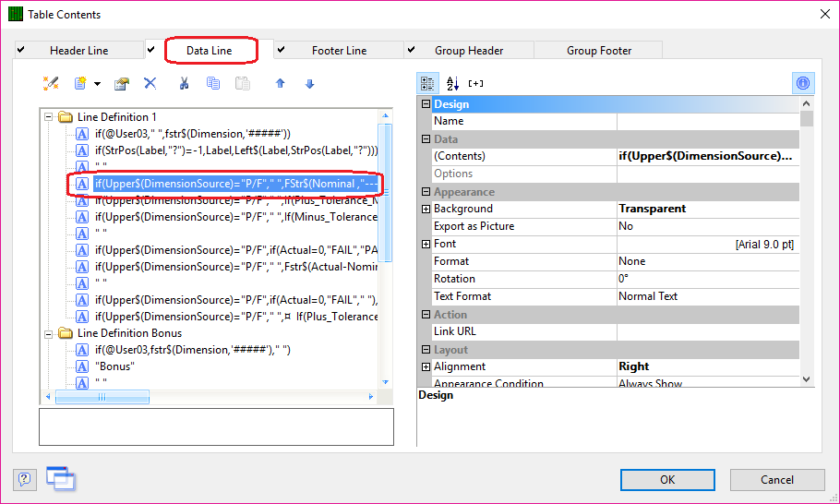The image size is (840, 504).
Task: Open the new column dropdown arrow
Action: click(x=97, y=84)
